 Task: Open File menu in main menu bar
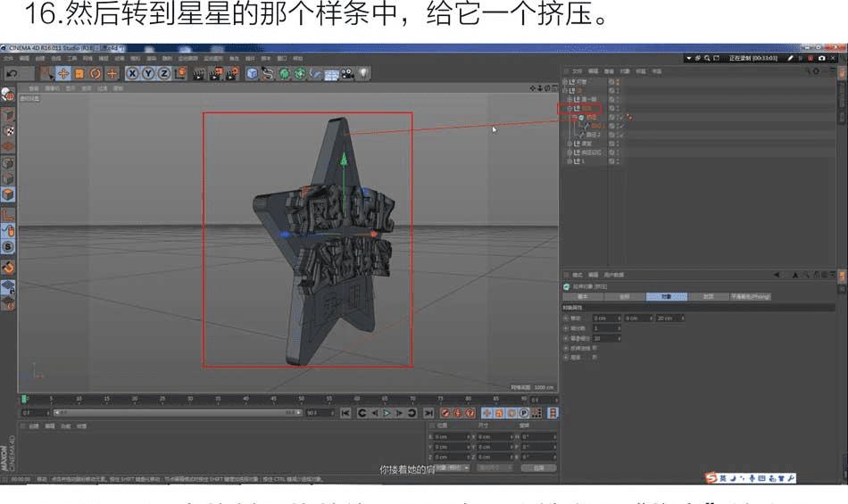pyautogui.click(x=9, y=58)
